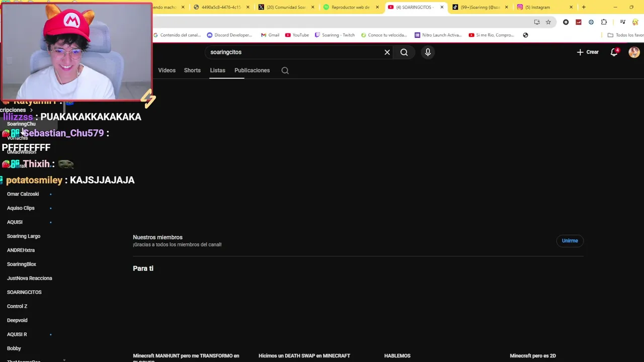This screenshot has height=362, width=644.
Task: Open Chrome extensions puzzle icon
Action: [x=604, y=22]
